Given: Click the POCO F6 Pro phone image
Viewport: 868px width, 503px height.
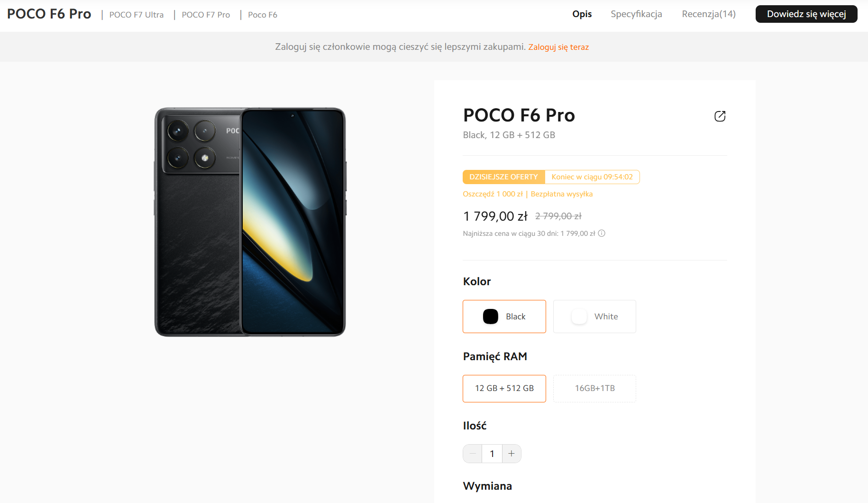Looking at the screenshot, I should click(250, 222).
